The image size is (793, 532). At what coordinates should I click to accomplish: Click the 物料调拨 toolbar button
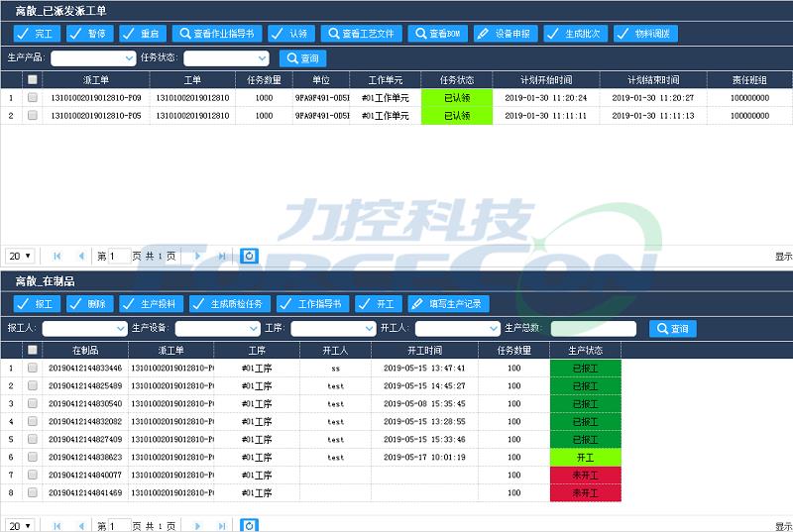645,34
